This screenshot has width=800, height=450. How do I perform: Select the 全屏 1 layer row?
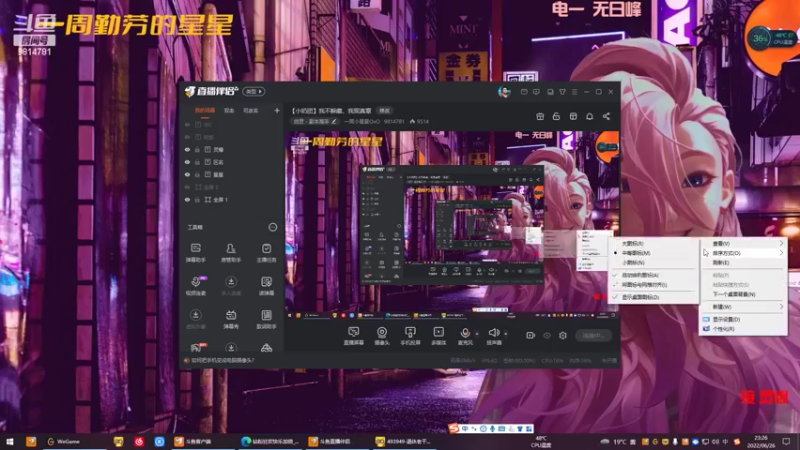click(232, 199)
